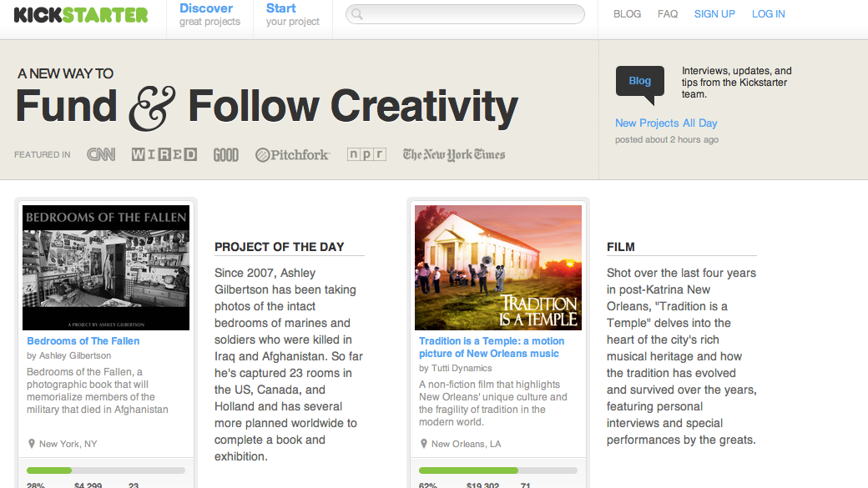Click the WIRED logo
868x488 pixels.
click(164, 154)
